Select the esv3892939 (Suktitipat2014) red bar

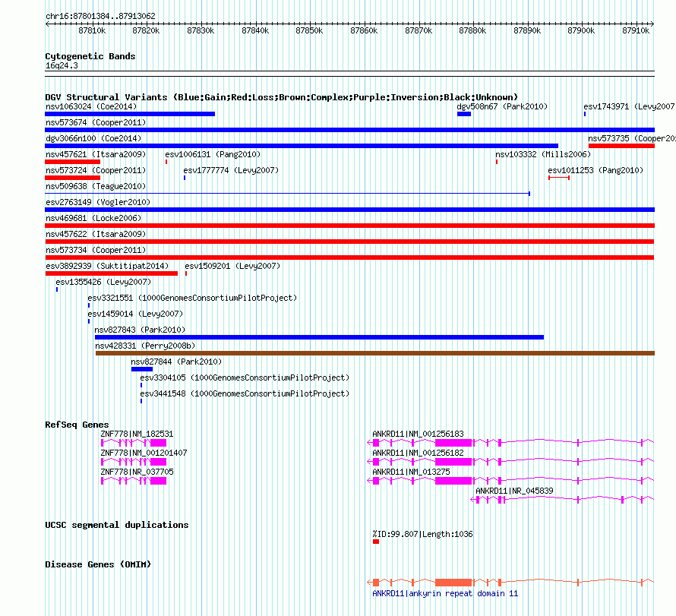click(111, 273)
